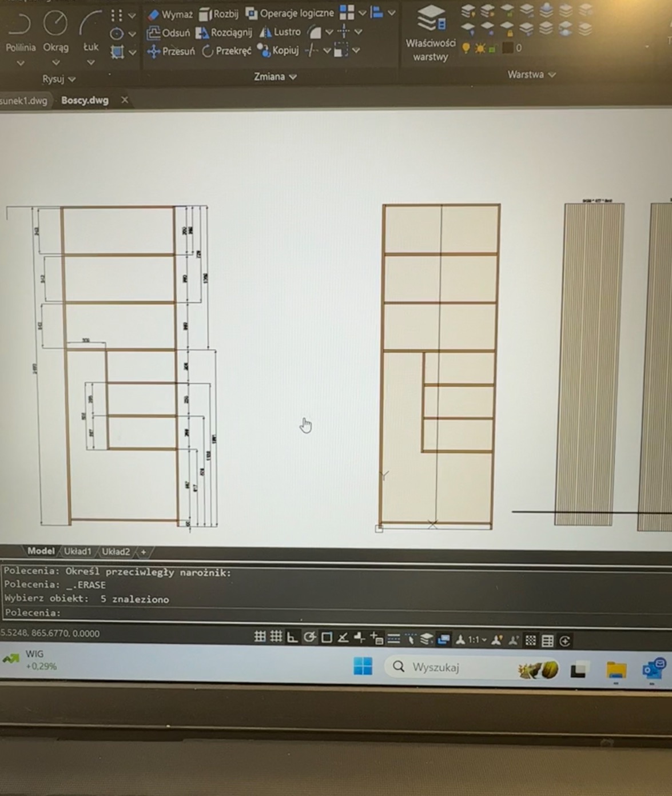Image resolution: width=672 pixels, height=796 pixels.
Task: Expand the Rysuj panel dropdown
Action: click(x=58, y=79)
